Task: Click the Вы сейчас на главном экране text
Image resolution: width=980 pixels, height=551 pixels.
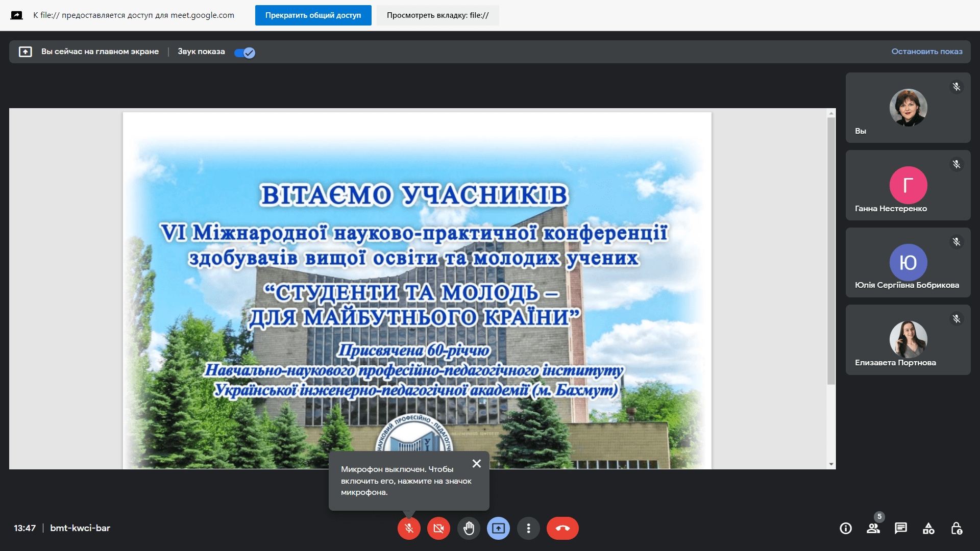Action: (x=100, y=52)
